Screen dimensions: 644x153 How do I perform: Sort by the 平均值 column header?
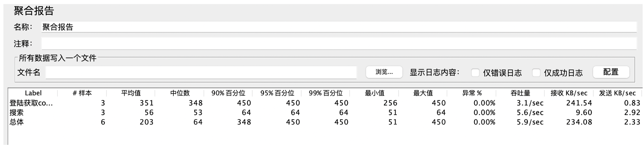coord(131,93)
